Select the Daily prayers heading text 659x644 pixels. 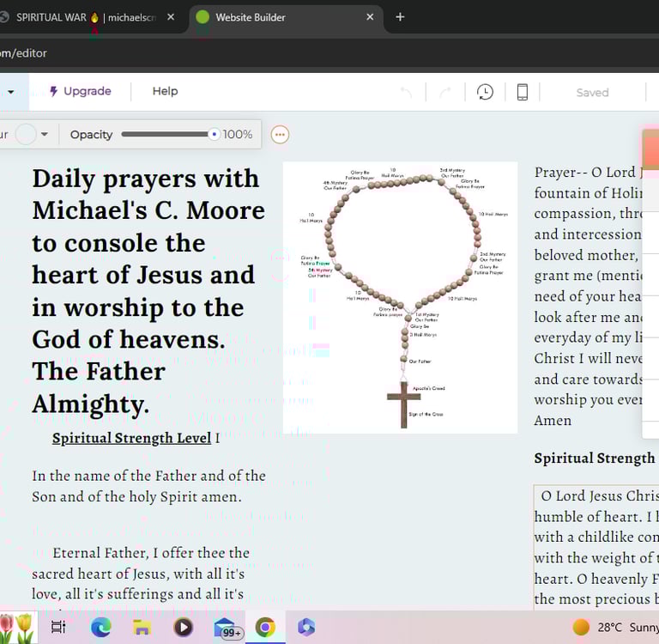coord(148,291)
